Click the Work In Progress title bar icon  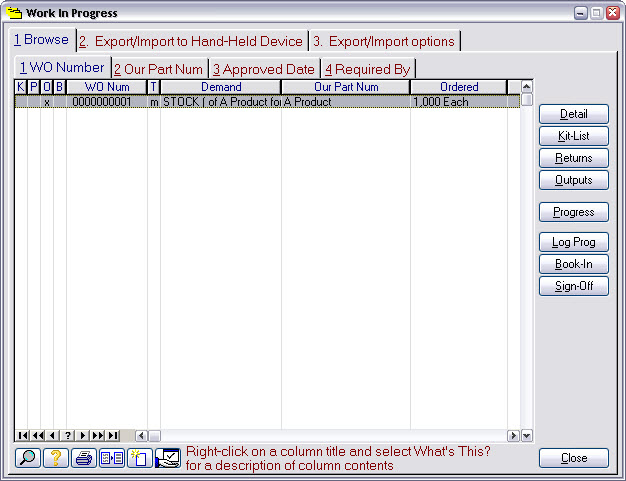14,12
